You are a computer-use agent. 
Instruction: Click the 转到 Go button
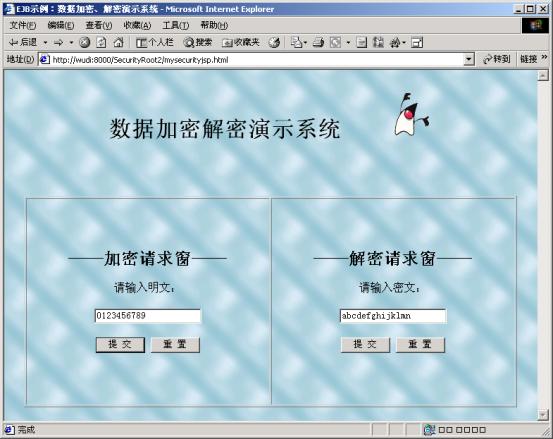coord(497,59)
